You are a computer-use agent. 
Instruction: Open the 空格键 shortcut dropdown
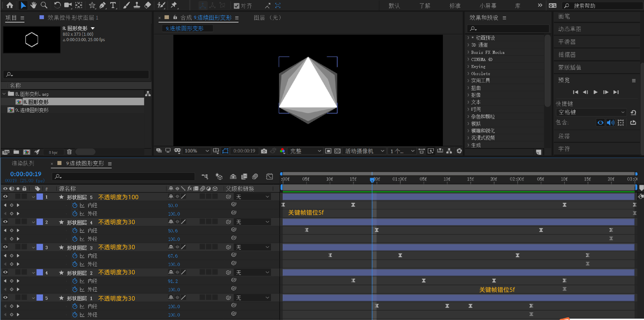(x=591, y=112)
